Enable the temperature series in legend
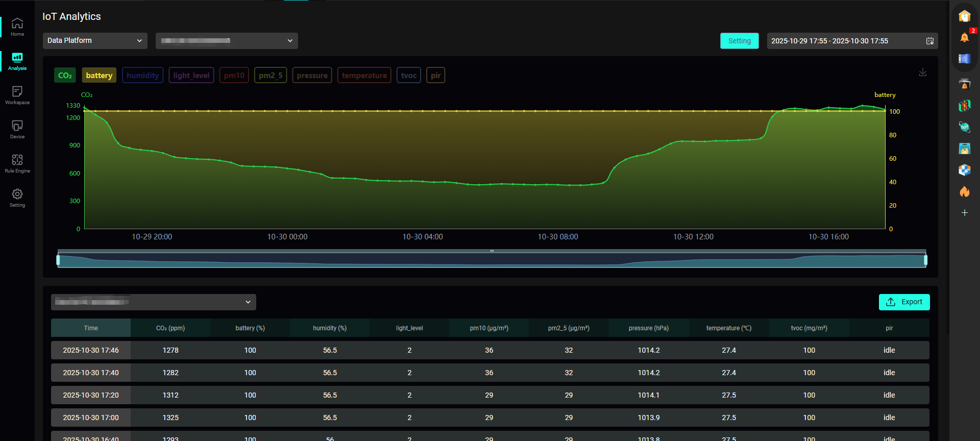This screenshot has height=441, width=980. (364, 76)
